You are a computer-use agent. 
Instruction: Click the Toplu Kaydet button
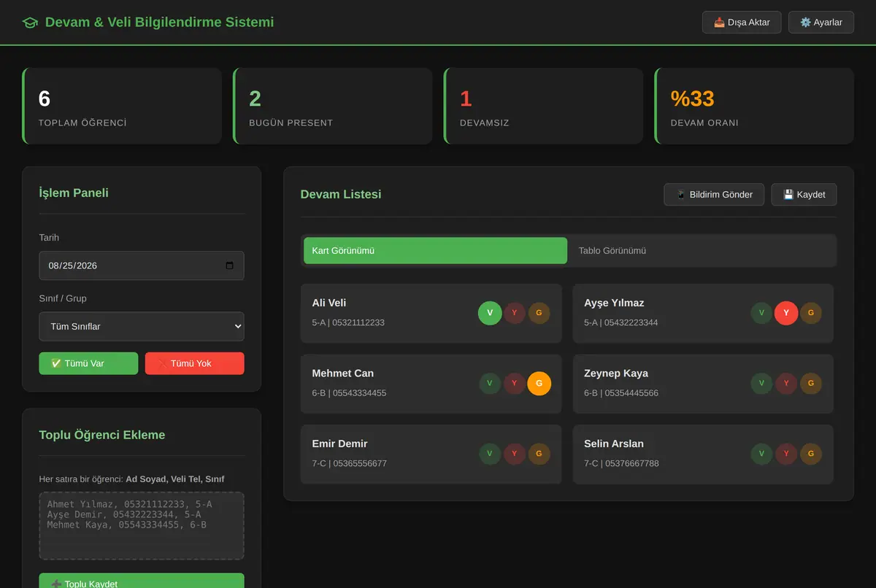pyautogui.click(x=142, y=581)
